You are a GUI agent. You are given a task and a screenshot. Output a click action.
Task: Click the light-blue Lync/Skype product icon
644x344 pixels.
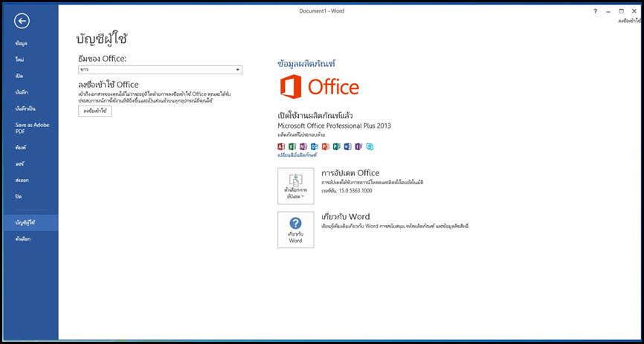coord(370,146)
